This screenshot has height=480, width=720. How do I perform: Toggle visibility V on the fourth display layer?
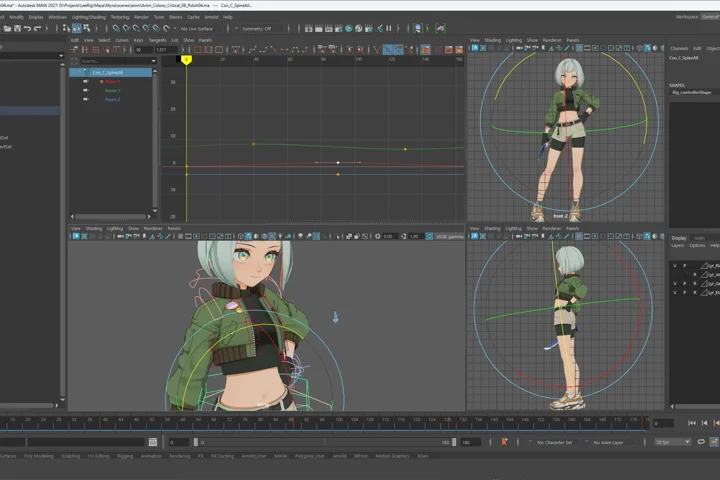(x=675, y=292)
